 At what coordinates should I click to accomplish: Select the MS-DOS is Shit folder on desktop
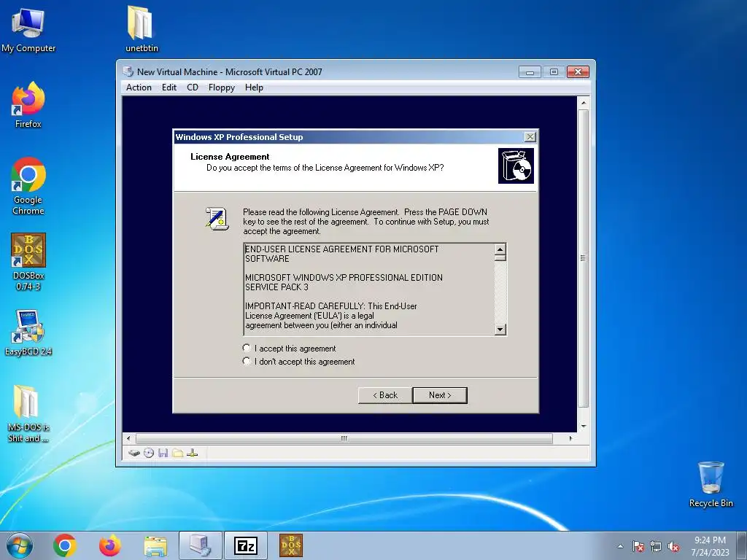pos(28,413)
